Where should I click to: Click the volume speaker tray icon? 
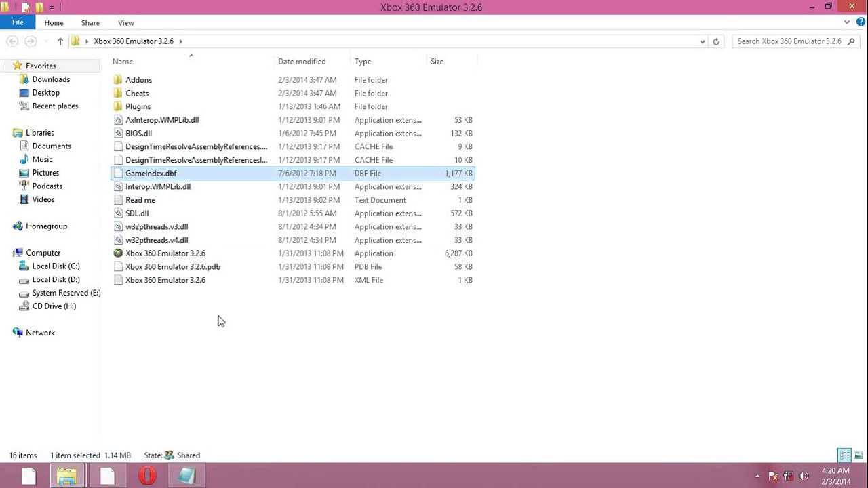804,476
